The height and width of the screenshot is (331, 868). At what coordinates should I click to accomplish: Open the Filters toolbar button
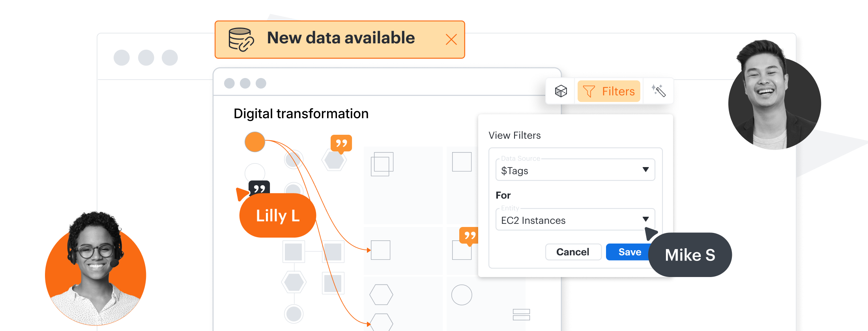tap(609, 91)
